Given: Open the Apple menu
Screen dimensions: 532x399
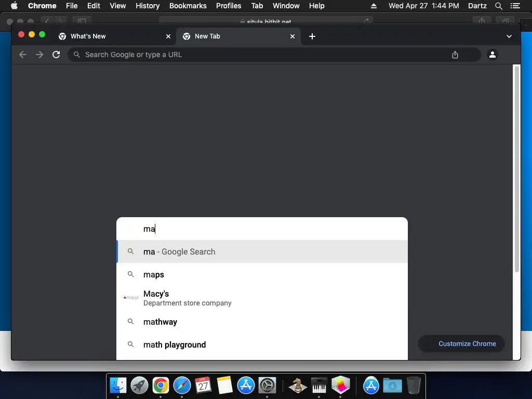Looking at the screenshot, I should click(x=14, y=6).
